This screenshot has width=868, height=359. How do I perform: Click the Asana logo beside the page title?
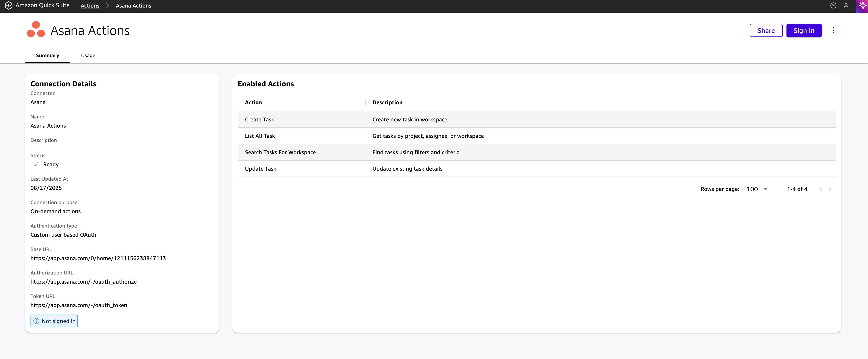tap(36, 30)
